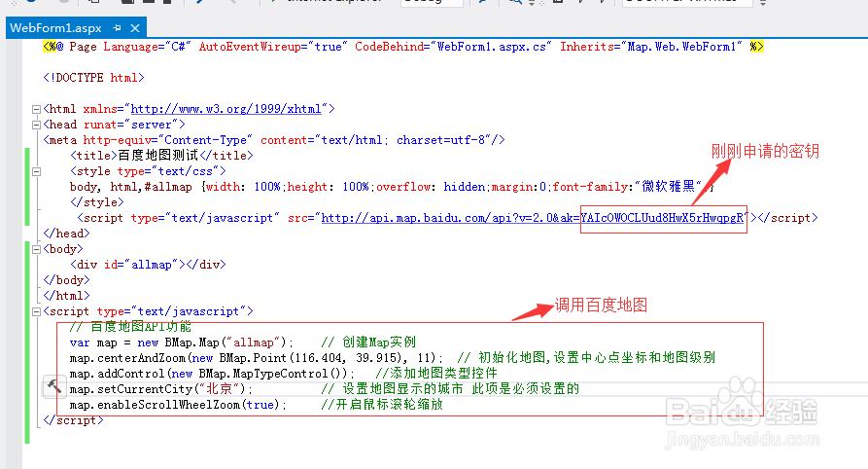The image size is (868, 469).
Task: Click the 初始化地图 comment text
Action: [586, 358]
